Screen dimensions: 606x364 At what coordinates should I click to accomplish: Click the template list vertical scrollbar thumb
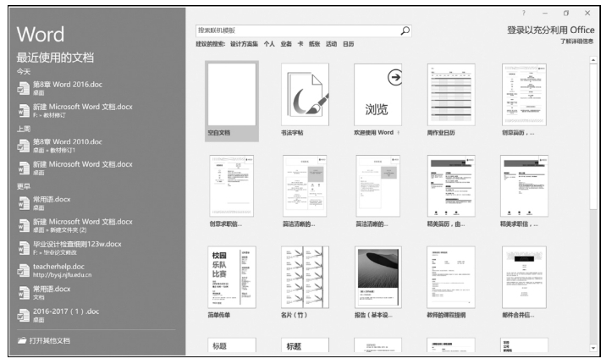593,137
